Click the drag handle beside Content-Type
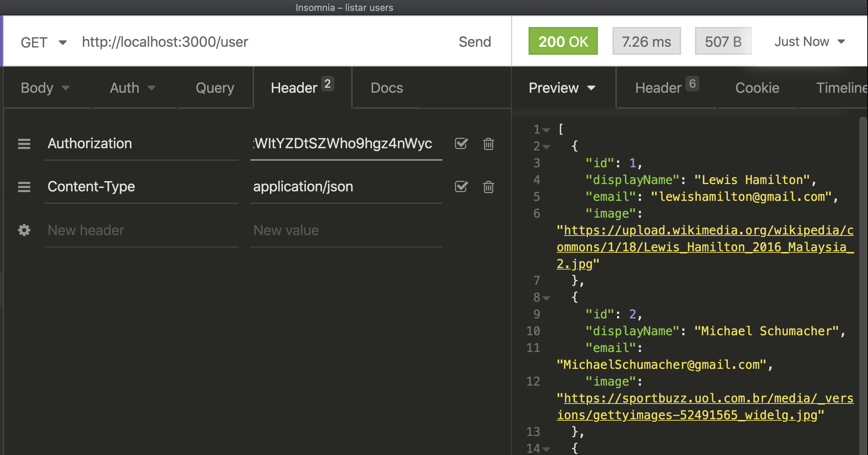The height and width of the screenshot is (455, 868). pyautogui.click(x=24, y=187)
